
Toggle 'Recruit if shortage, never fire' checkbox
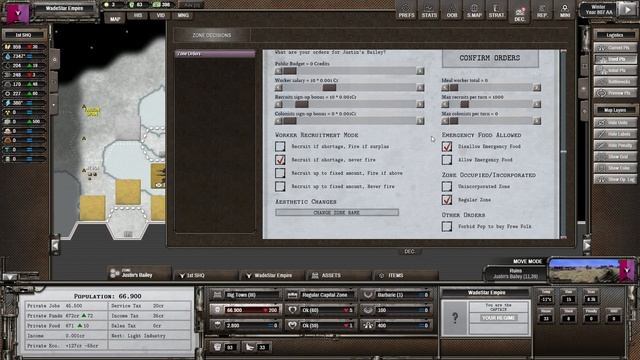tap(280, 160)
